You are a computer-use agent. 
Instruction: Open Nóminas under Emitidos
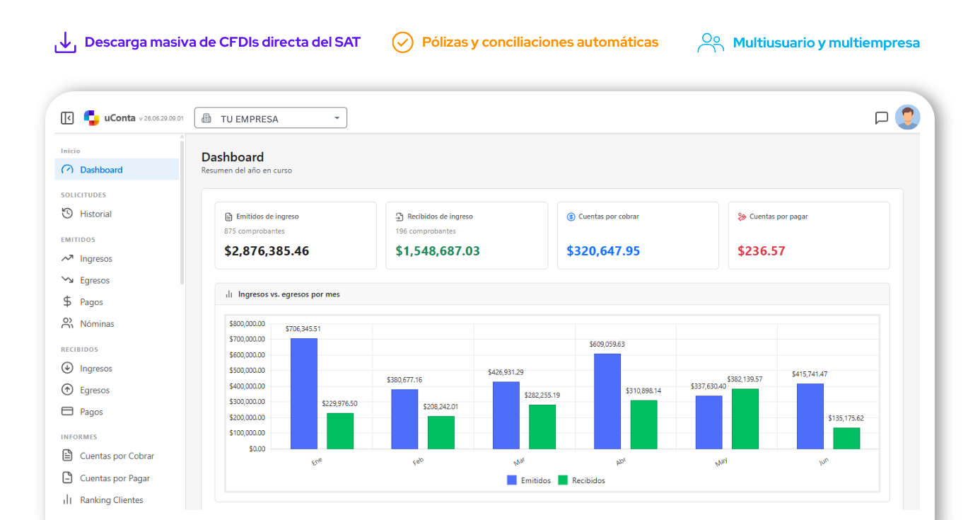tap(117, 323)
